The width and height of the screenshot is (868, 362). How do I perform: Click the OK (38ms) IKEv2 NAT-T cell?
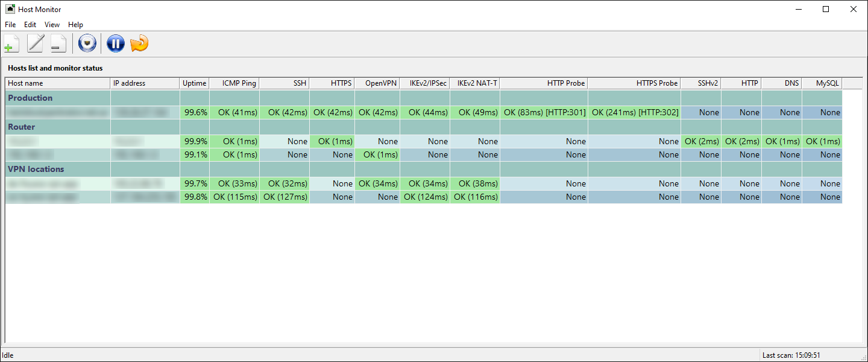pos(475,183)
